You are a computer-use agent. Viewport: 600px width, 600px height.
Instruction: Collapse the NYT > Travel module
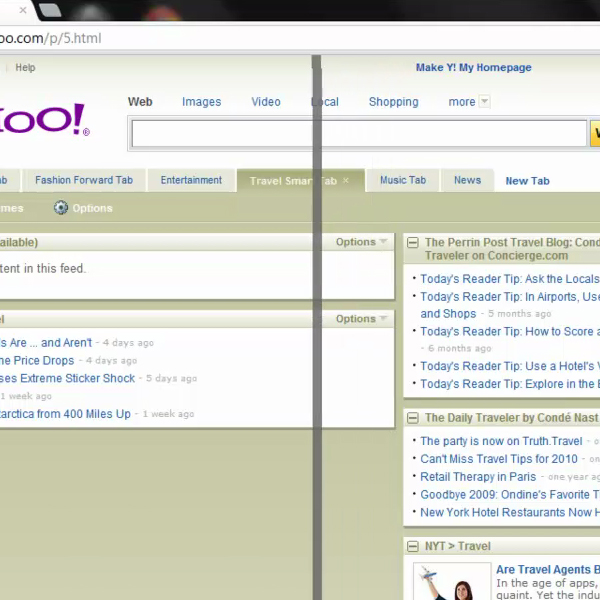pyautogui.click(x=412, y=546)
